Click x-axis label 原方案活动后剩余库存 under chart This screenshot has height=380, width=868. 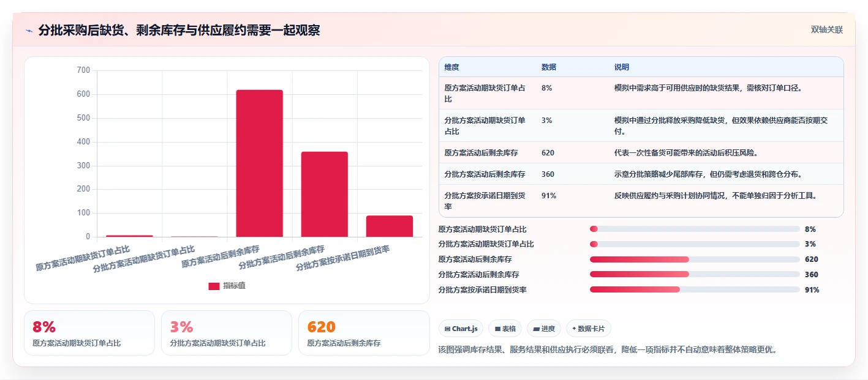(x=221, y=257)
